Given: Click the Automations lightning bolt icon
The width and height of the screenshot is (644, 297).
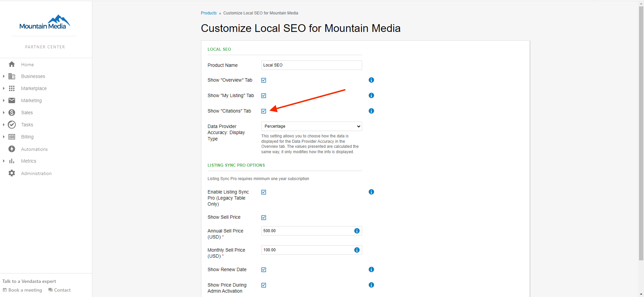Looking at the screenshot, I should 12,149.
